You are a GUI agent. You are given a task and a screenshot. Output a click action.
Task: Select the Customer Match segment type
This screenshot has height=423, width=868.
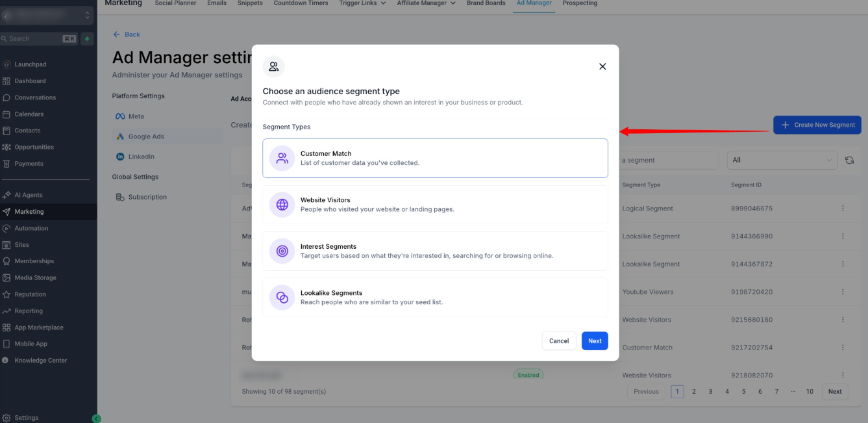pyautogui.click(x=435, y=158)
